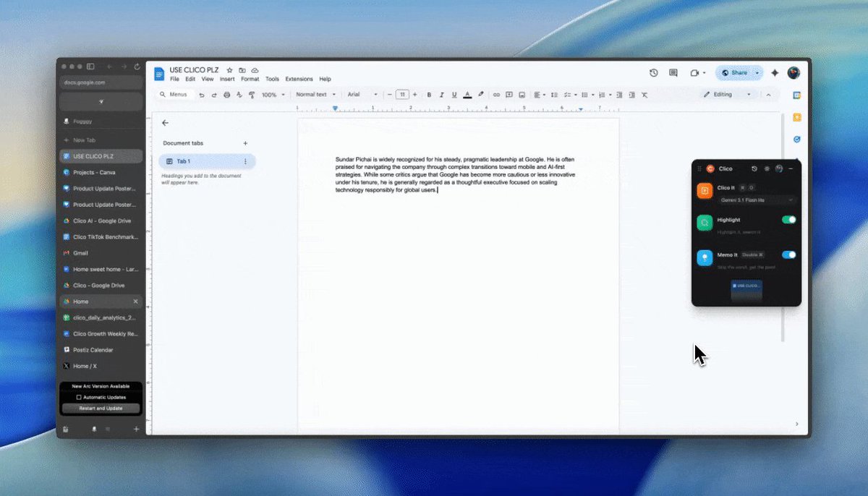
Task: Open the Arial font dropdown
Action: pos(362,95)
